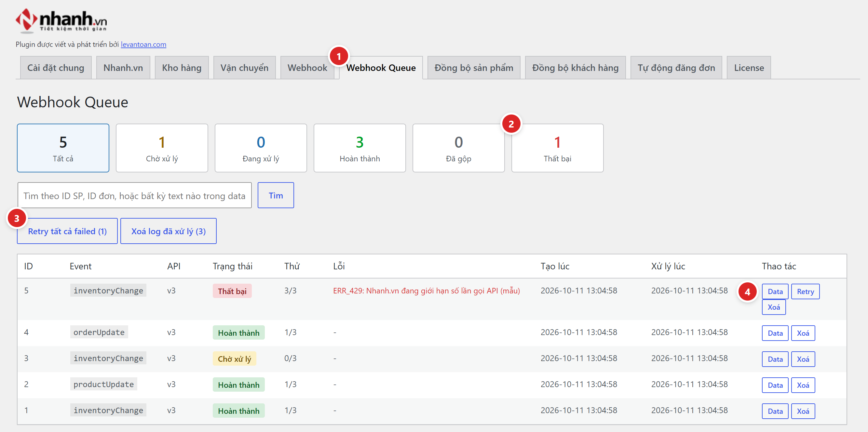The width and height of the screenshot is (868, 432).
Task: Click the orderUpdate event label
Action: point(99,332)
